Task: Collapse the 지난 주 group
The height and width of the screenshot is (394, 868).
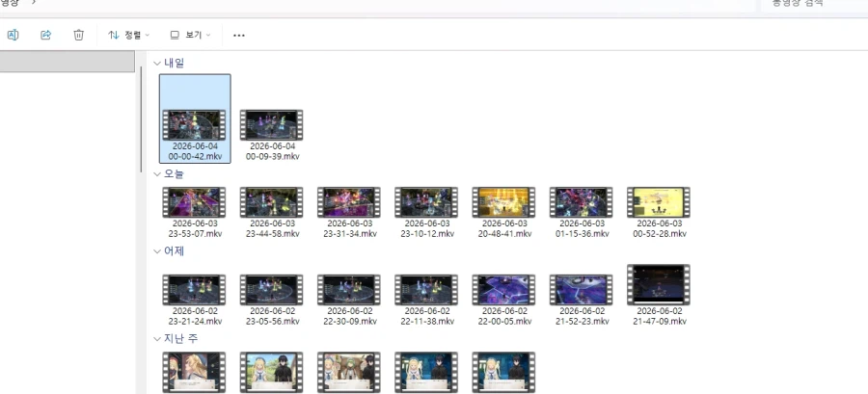Action: click(157, 339)
